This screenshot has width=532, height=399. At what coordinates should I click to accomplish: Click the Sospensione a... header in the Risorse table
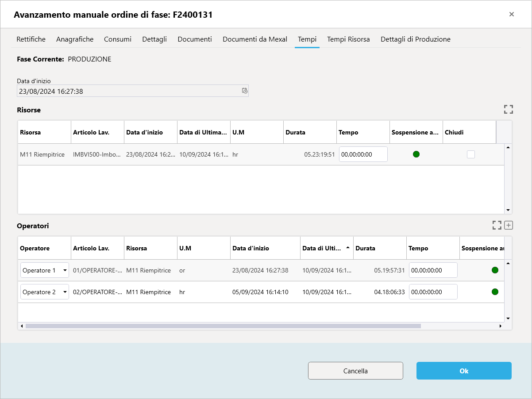(416, 132)
